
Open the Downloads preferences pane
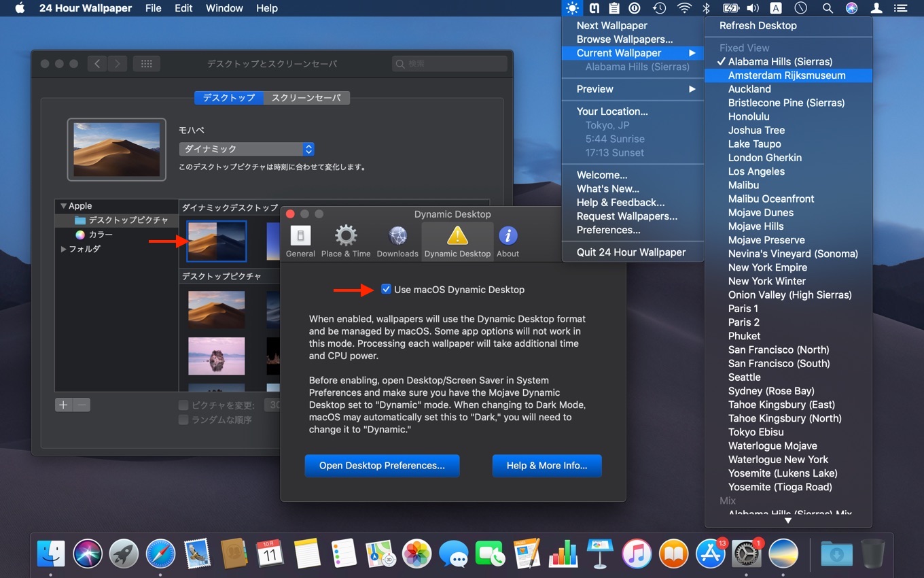397,242
